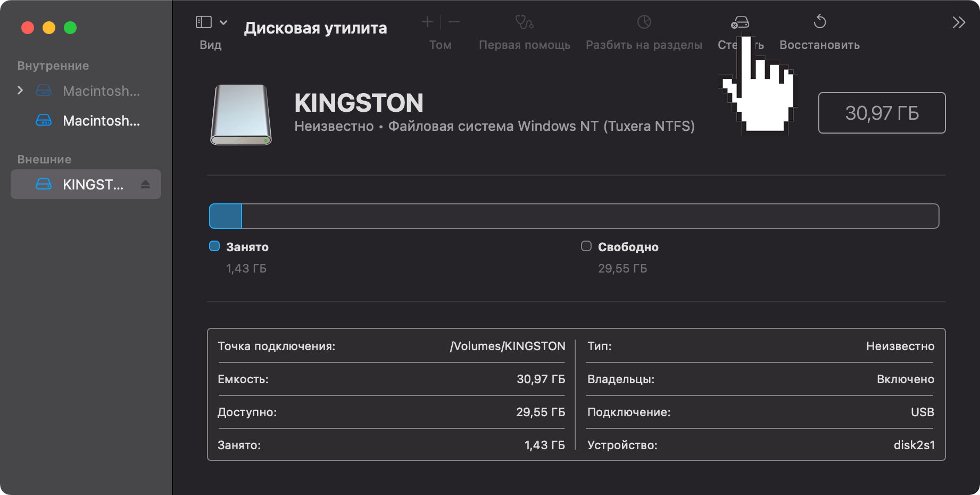Screen dimensions: 980x495
Task: Select the second Macintosh volume in sidebar
Action: (101, 121)
